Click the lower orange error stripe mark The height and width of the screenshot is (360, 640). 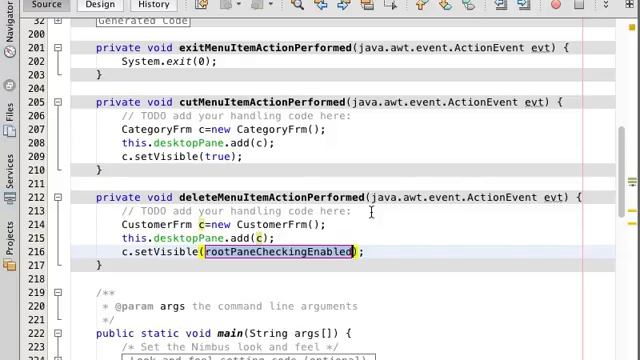pyautogui.click(x=632, y=224)
